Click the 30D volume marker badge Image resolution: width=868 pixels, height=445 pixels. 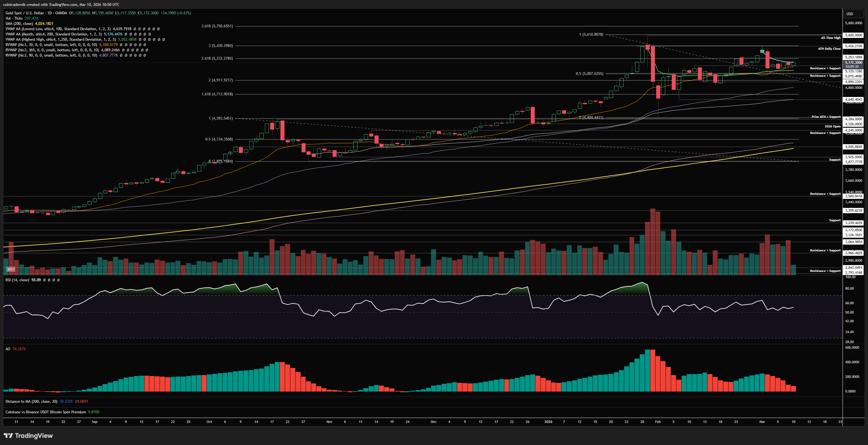pos(11,269)
